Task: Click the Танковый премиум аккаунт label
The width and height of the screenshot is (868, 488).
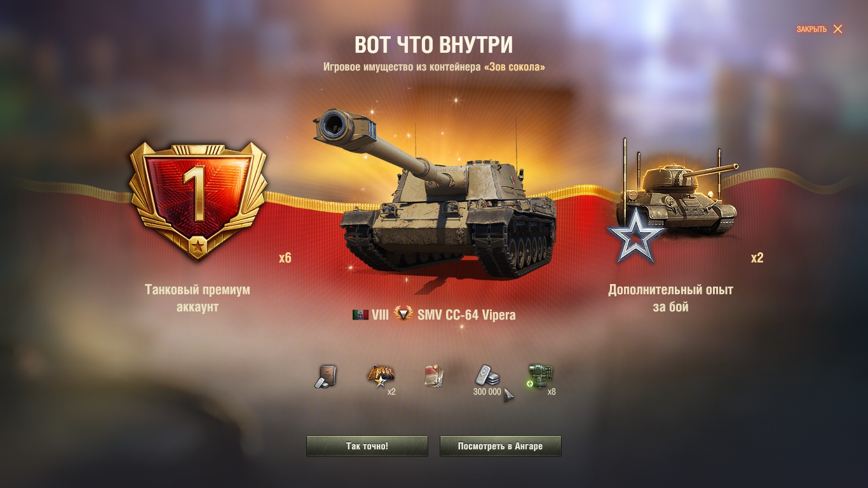Action: click(x=198, y=298)
